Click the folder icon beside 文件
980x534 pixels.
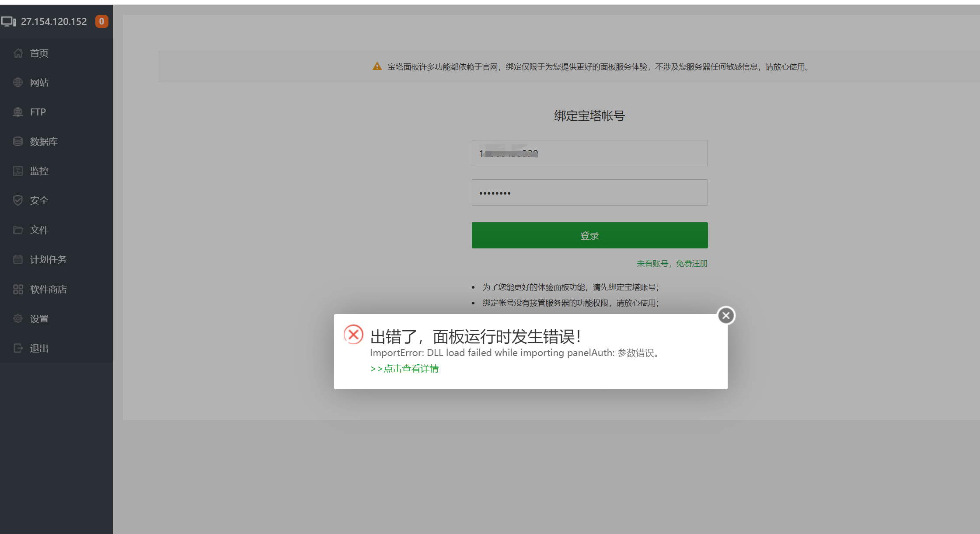tap(18, 230)
